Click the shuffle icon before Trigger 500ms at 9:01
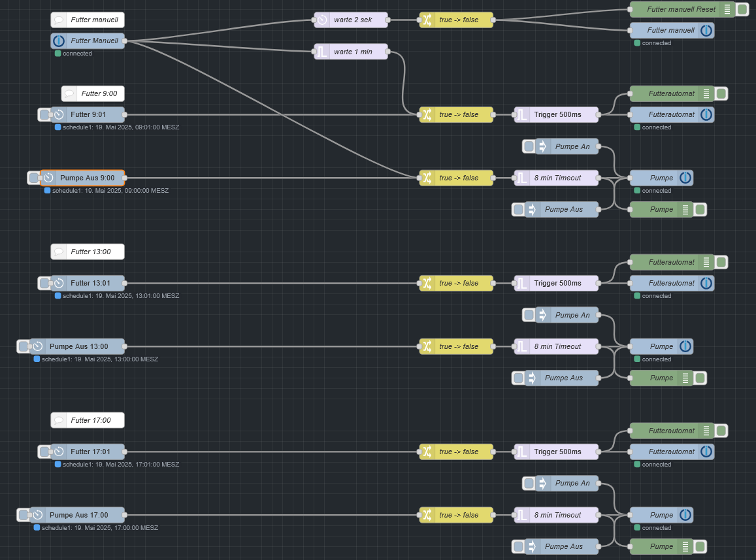This screenshot has height=560, width=756. 427,115
